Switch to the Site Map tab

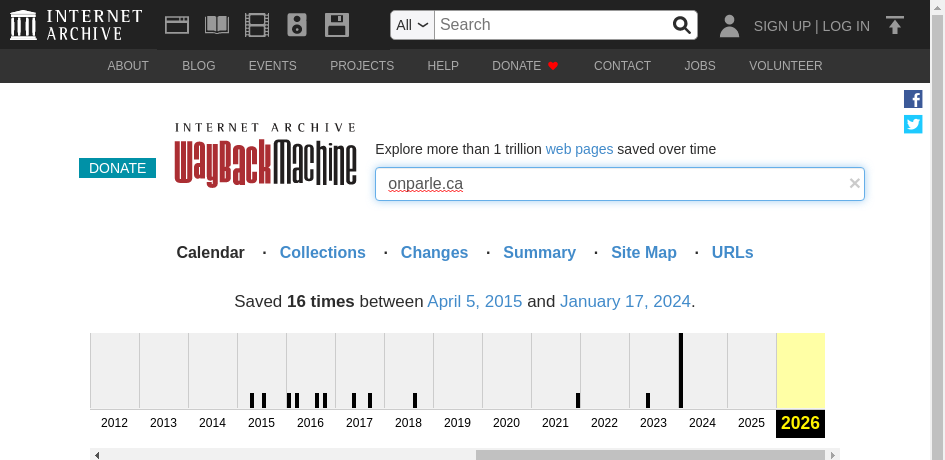point(644,253)
